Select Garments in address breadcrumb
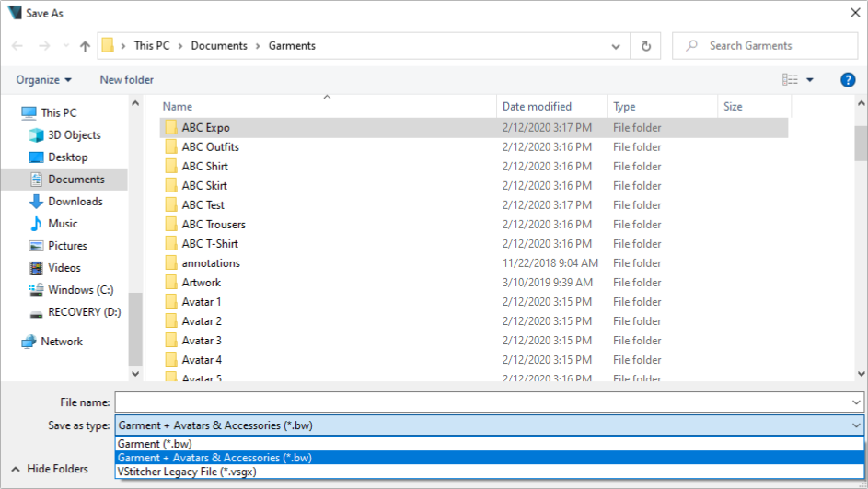This screenshot has height=489, width=868. point(292,46)
